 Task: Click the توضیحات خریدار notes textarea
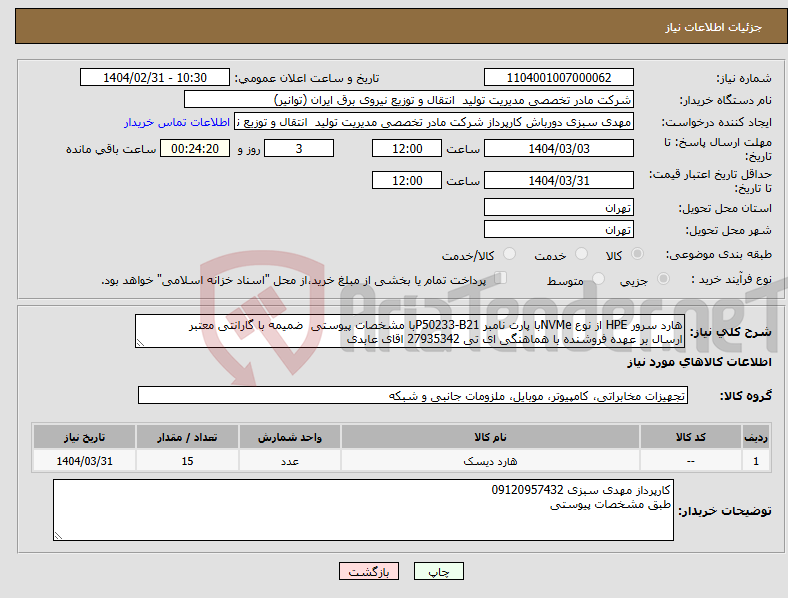(363, 510)
